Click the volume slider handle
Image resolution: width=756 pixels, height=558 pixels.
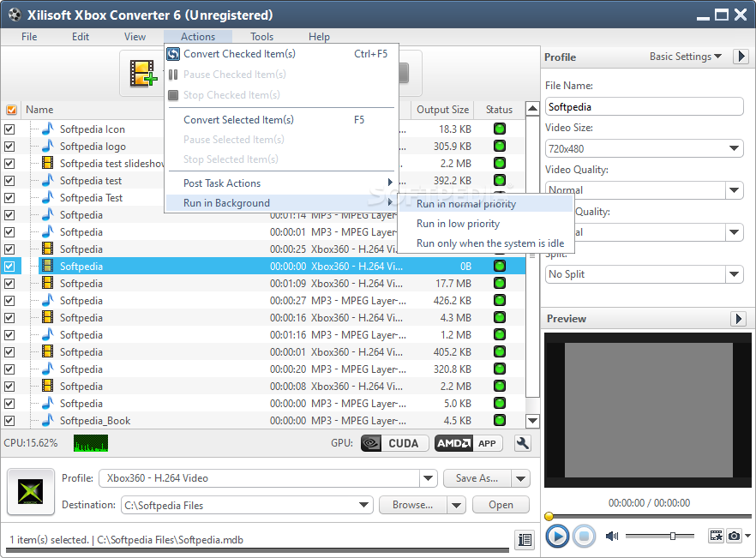[x=673, y=536]
